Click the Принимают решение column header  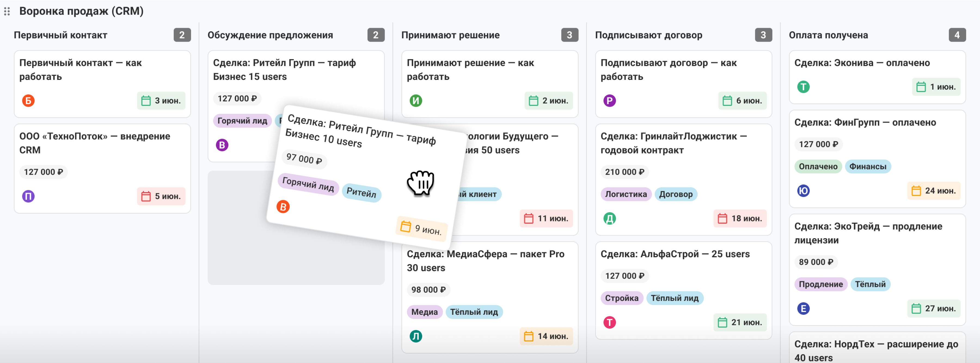pyautogui.click(x=450, y=35)
